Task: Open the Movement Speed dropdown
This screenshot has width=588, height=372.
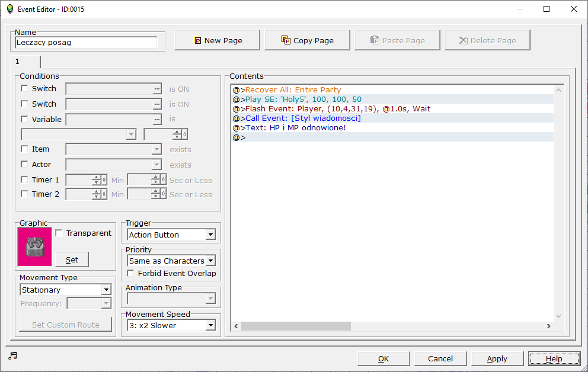Action: click(x=171, y=326)
